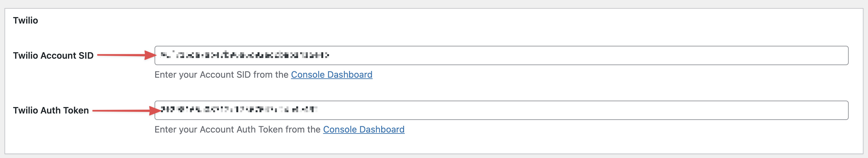This screenshot has height=158, width=868.
Task: Click the word 'Console' in the SID help link
Action: pyautogui.click(x=308, y=74)
